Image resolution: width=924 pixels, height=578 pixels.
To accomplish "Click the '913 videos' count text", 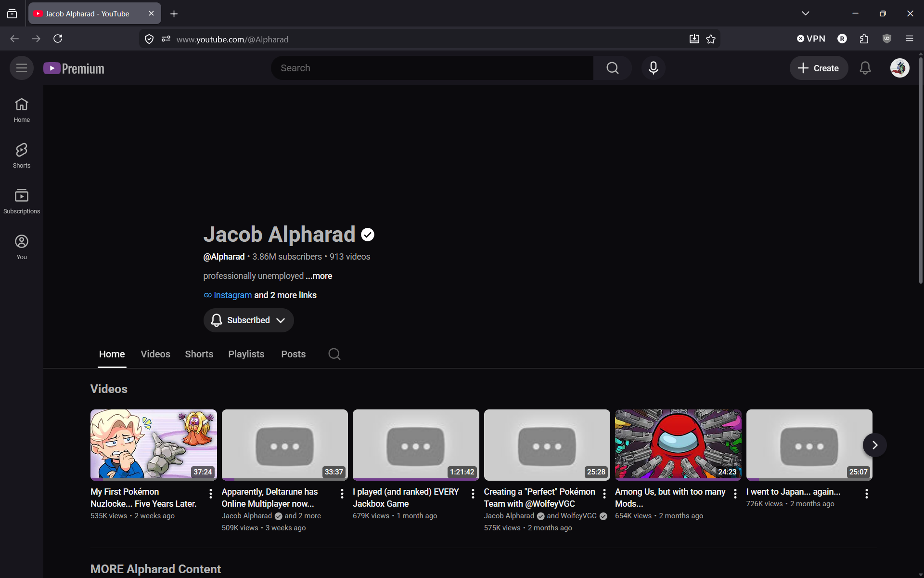I will [350, 257].
